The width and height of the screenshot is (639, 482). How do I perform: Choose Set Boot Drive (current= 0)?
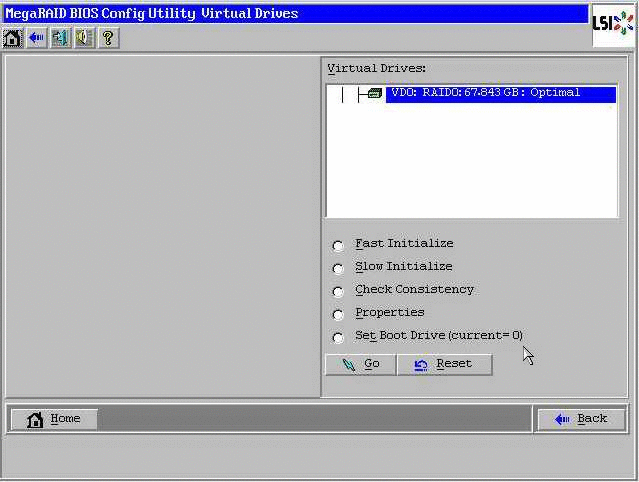[338, 337]
